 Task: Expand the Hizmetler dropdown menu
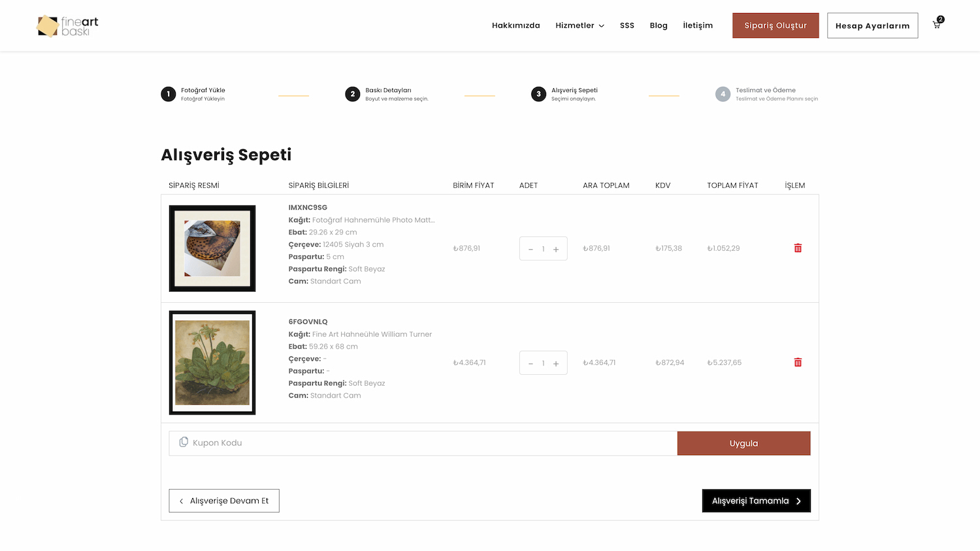click(x=580, y=25)
